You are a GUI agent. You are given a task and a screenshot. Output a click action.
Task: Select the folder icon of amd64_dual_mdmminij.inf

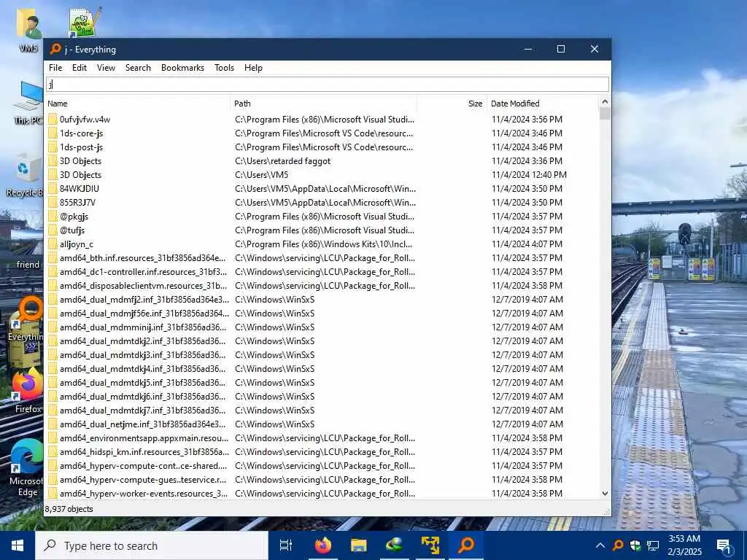(53, 327)
